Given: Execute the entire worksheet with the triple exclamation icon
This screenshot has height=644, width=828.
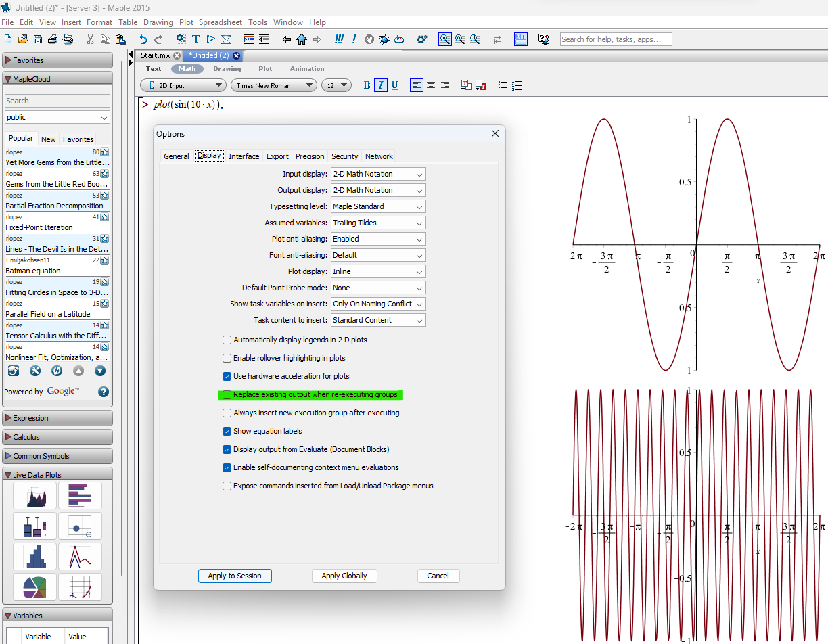Looking at the screenshot, I should pos(340,39).
